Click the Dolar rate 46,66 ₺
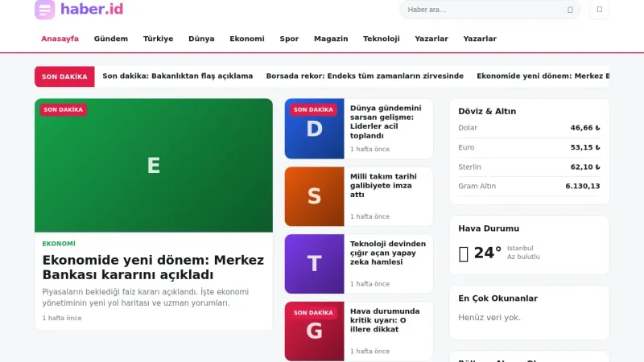644x362 pixels. click(585, 128)
